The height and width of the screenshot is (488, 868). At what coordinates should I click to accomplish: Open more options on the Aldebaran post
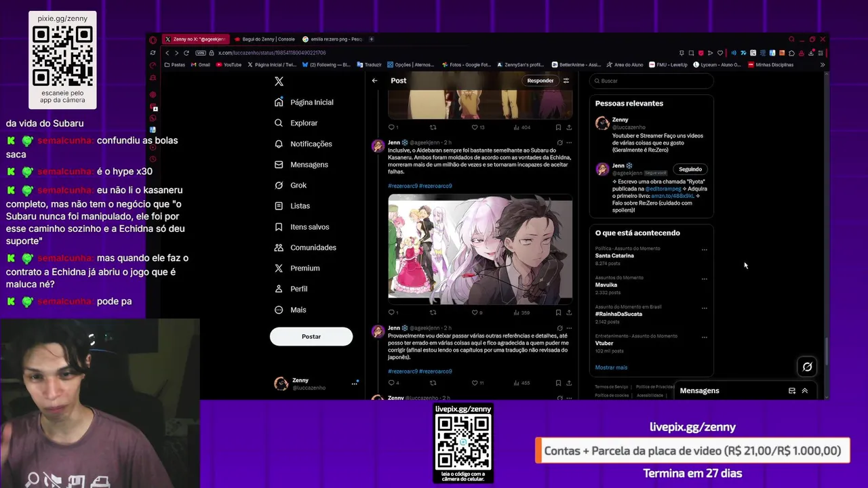[569, 143]
